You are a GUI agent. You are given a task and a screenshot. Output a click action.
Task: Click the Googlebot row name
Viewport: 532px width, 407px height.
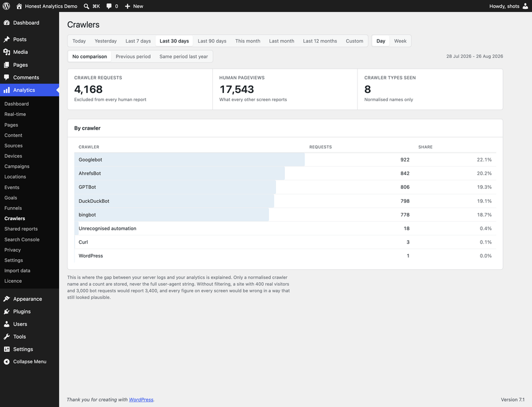pos(90,160)
